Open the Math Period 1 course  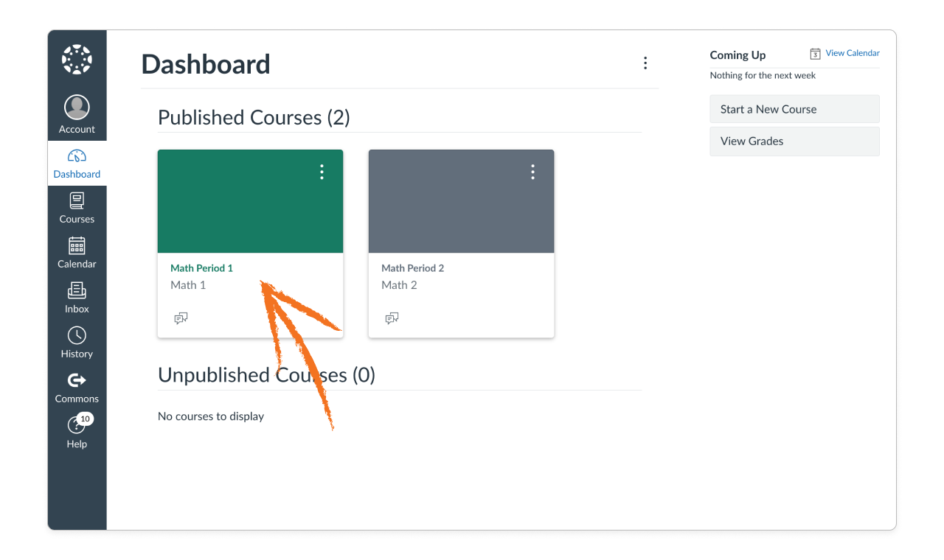click(201, 268)
